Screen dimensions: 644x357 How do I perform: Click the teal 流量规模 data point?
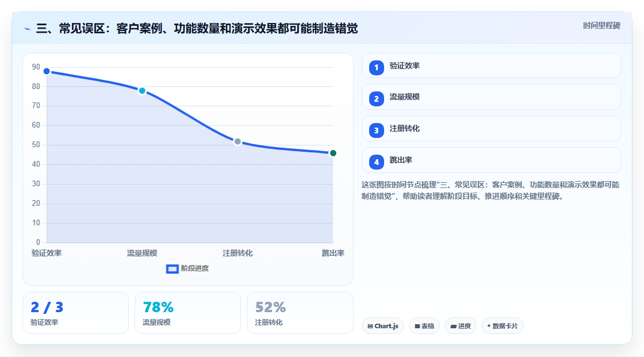pyautogui.click(x=142, y=91)
